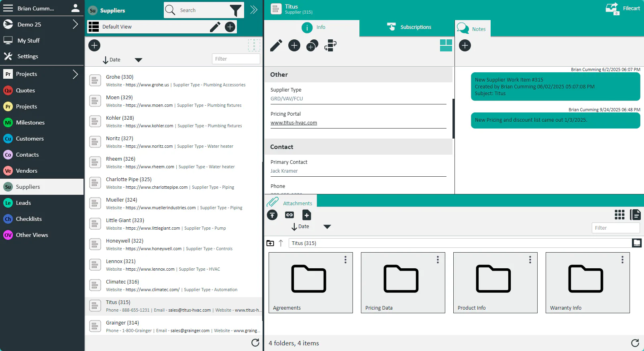Expand the Demo 25 chevron
Image resolution: width=644 pixels, height=351 pixels.
click(x=75, y=24)
